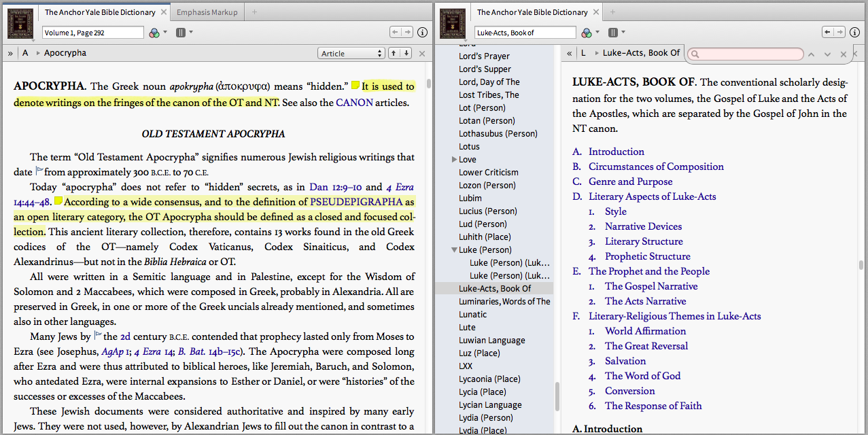Image resolution: width=868 pixels, height=435 pixels.
Task: Open the Article navigation dropdown
Action: [x=351, y=54]
